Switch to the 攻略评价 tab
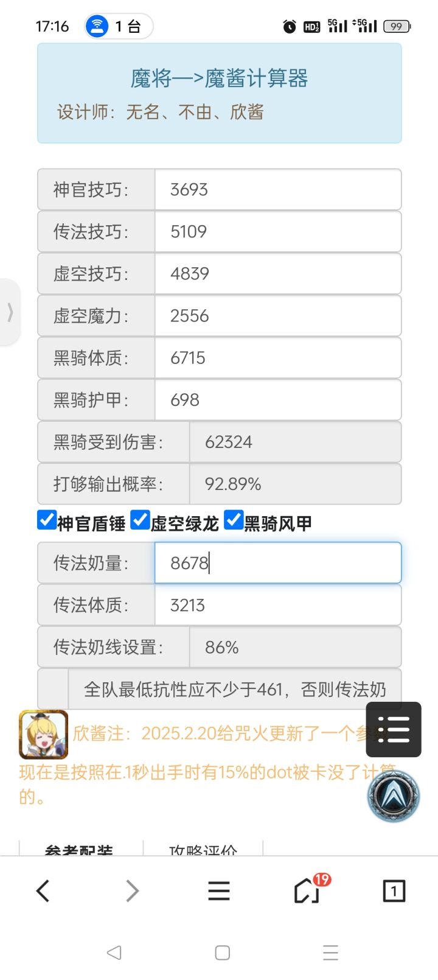Viewport: 438px width, 980px height. coord(203,849)
